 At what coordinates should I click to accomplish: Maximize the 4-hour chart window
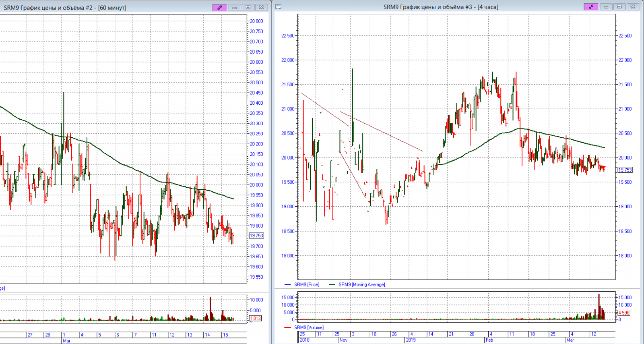pos(619,7)
